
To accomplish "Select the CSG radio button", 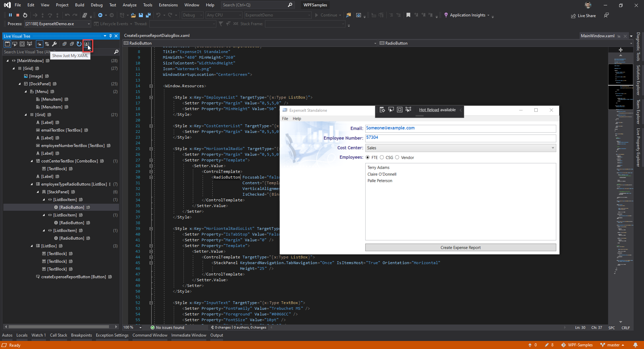I will click(382, 157).
